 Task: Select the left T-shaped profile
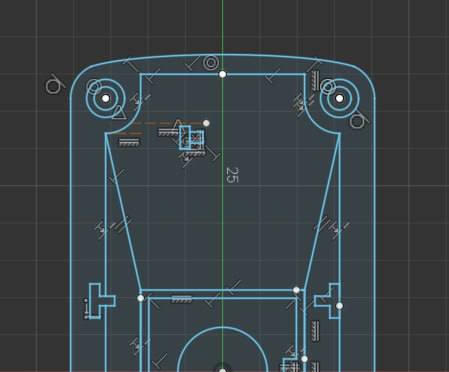102,301
